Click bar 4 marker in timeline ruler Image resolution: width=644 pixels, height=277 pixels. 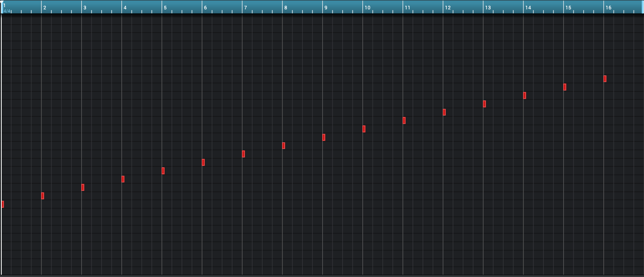tap(125, 8)
